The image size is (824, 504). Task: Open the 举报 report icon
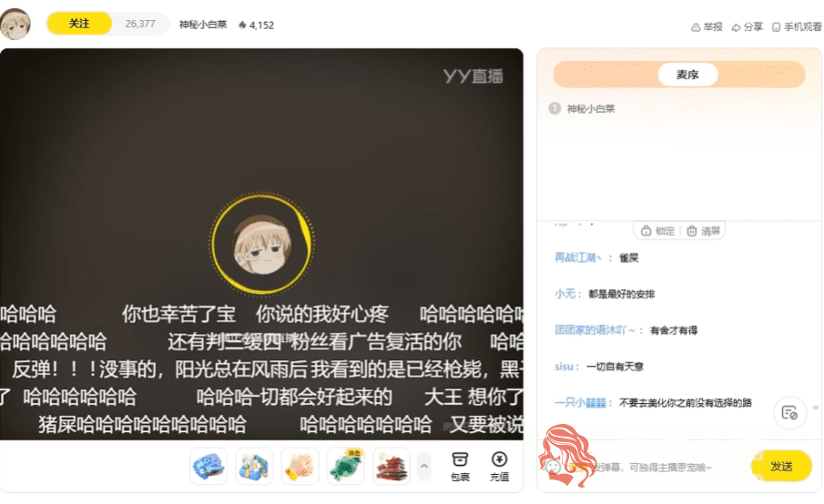pyautogui.click(x=707, y=26)
